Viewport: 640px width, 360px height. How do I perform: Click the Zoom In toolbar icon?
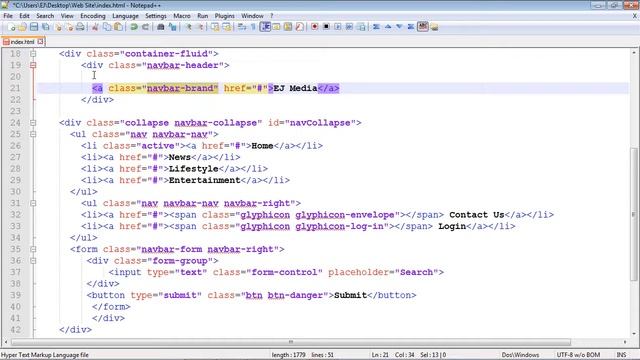pyautogui.click(x=189, y=27)
